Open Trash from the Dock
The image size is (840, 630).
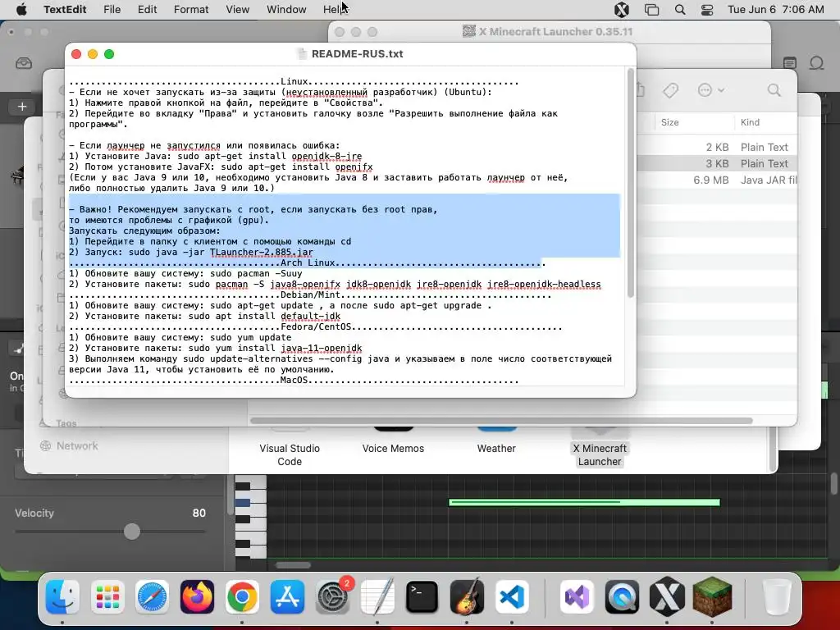776,597
